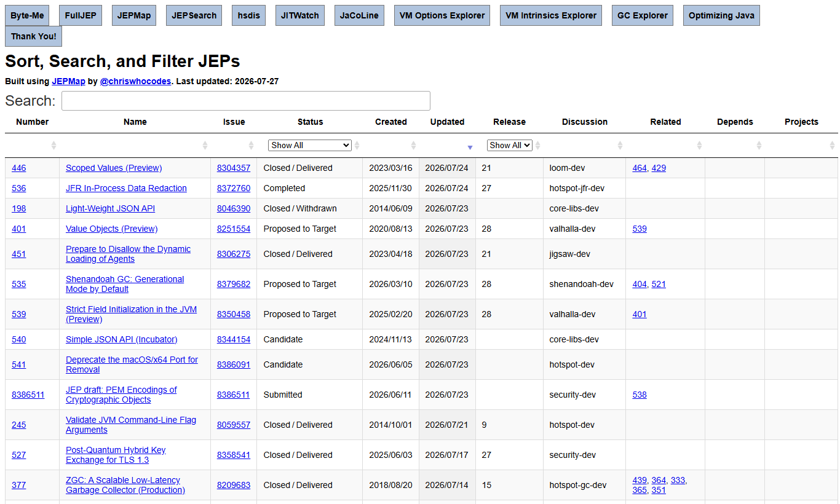Sort table by Related column arrows
This screenshot has height=504, width=840.
pyautogui.click(x=699, y=146)
